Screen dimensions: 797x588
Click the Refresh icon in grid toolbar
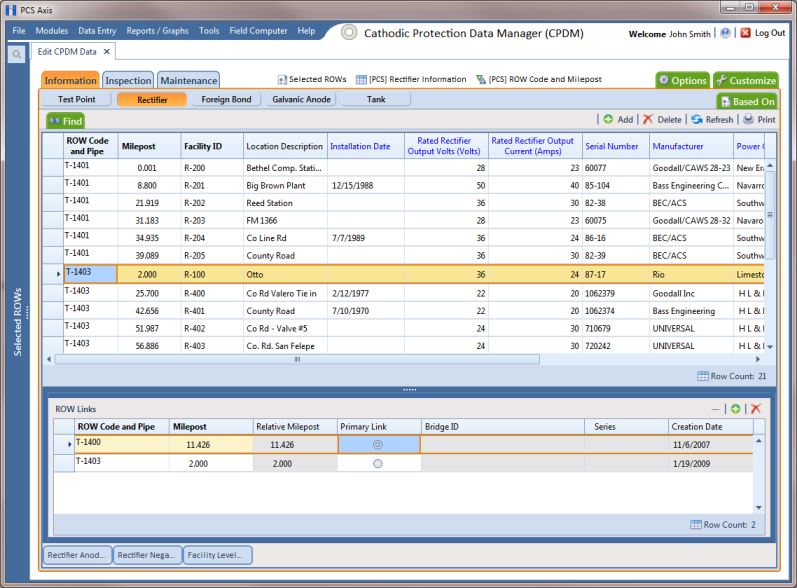(x=696, y=119)
